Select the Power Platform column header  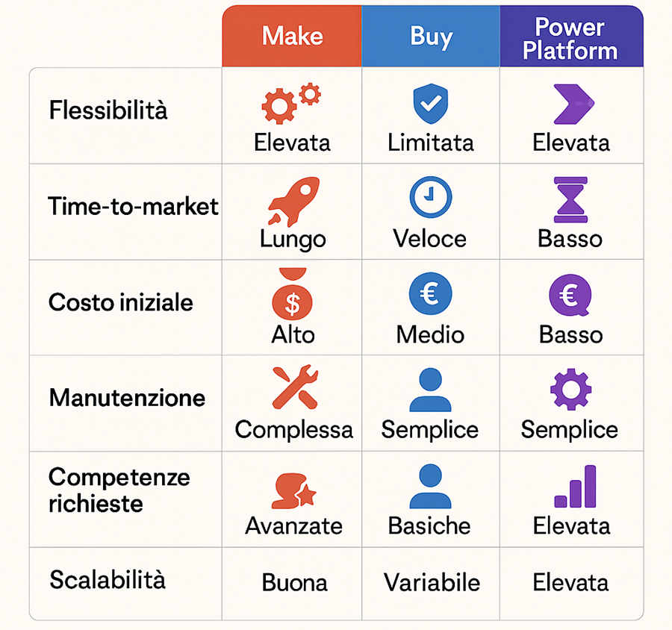click(570, 38)
